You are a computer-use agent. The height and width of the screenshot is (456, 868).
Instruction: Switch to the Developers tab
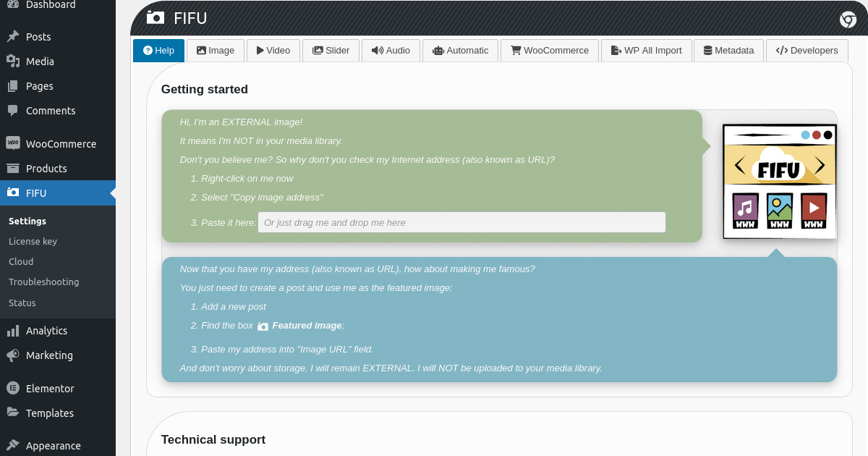[807, 51]
